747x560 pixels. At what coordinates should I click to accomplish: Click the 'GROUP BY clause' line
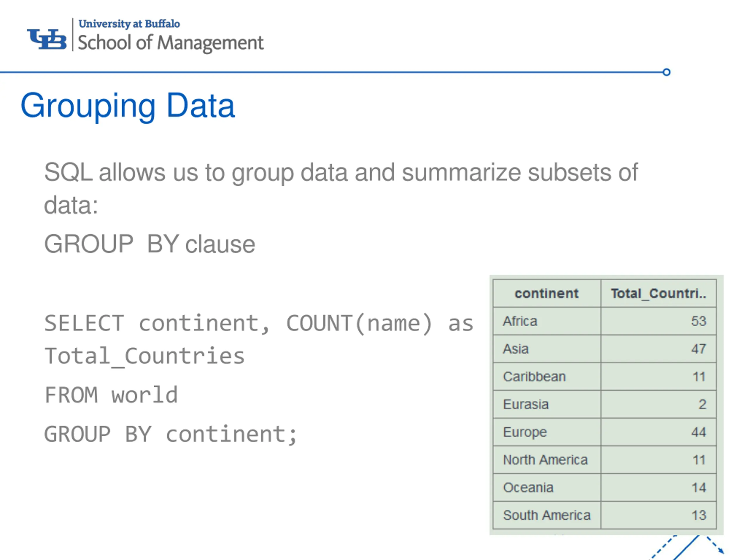pyautogui.click(x=150, y=244)
